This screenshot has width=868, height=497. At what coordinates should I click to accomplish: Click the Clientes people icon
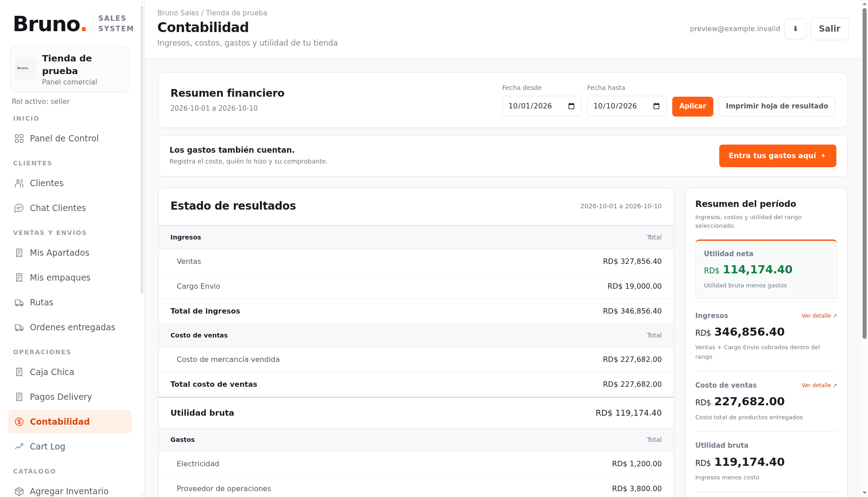(x=19, y=183)
